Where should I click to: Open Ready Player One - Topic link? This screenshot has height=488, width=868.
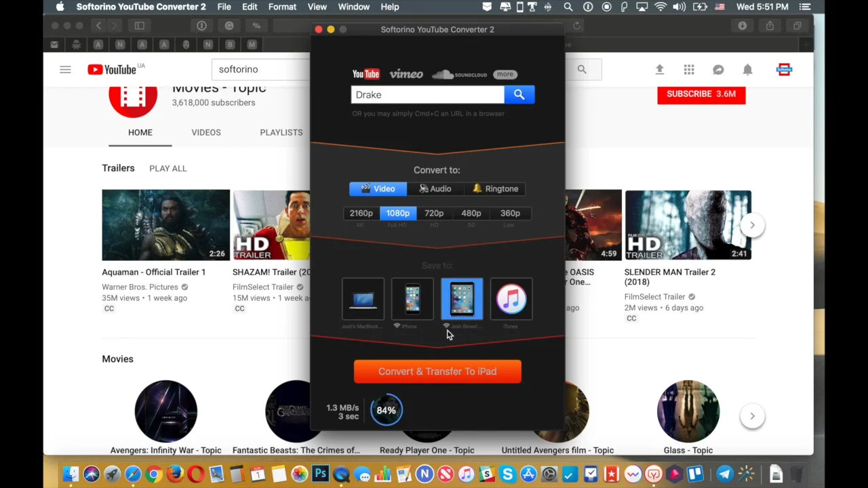pos(427,450)
